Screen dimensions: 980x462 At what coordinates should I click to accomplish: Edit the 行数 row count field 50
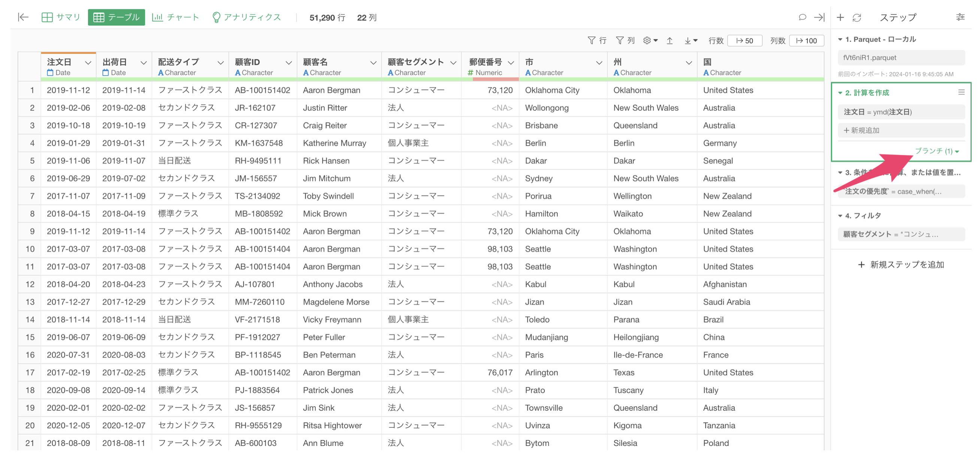(x=744, y=41)
